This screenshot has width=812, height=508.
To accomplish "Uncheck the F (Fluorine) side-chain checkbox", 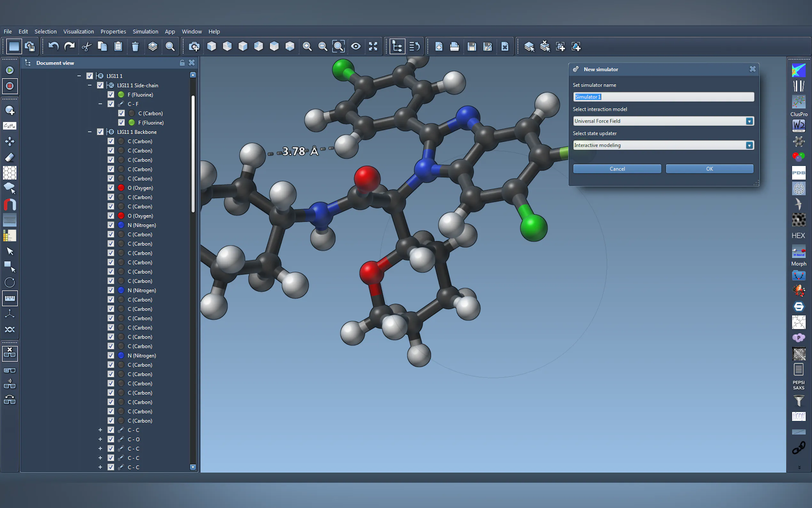I will (111, 95).
